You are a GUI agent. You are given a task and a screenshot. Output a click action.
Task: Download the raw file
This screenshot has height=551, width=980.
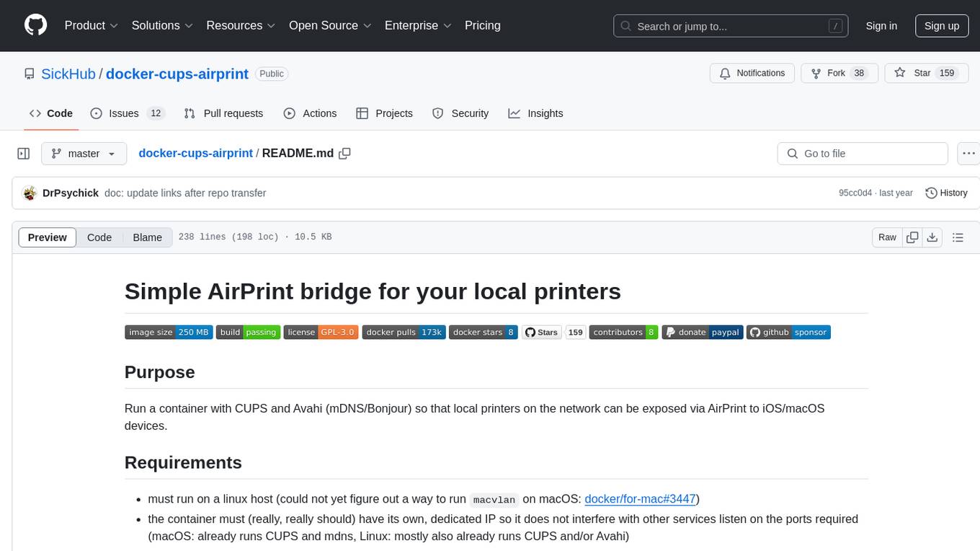coord(932,237)
